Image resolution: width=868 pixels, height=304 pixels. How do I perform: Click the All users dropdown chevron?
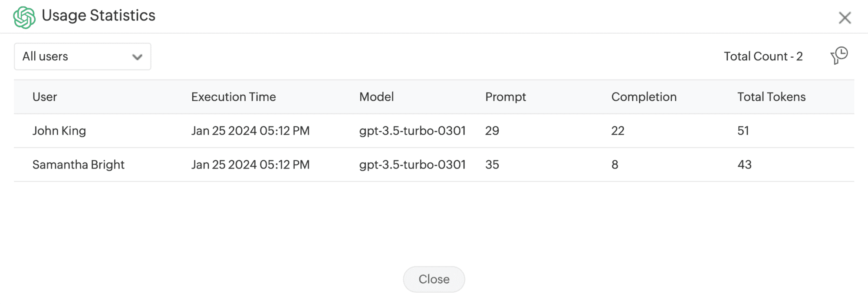(x=137, y=57)
